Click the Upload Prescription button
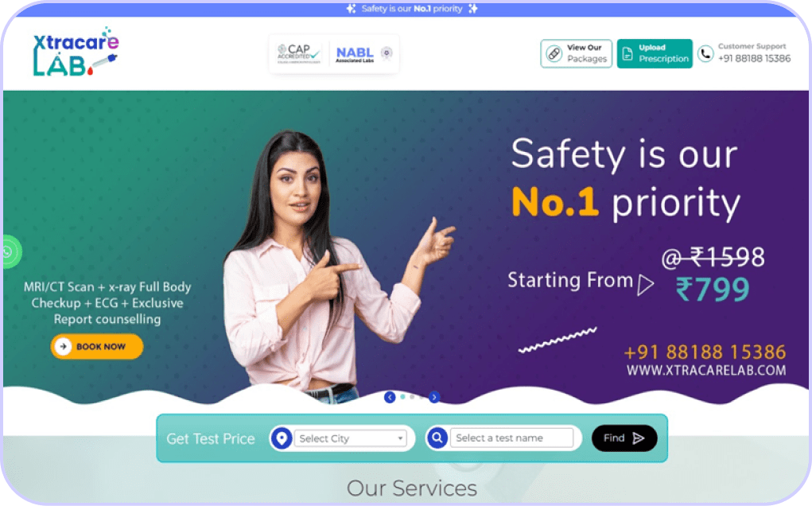812x506 pixels. coord(655,53)
